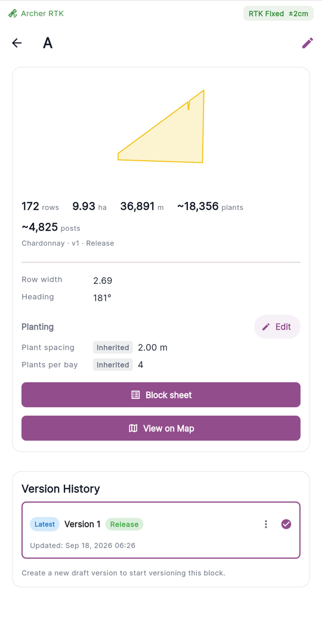Toggle the Version 1 selected checkmark

pos(286,524)
